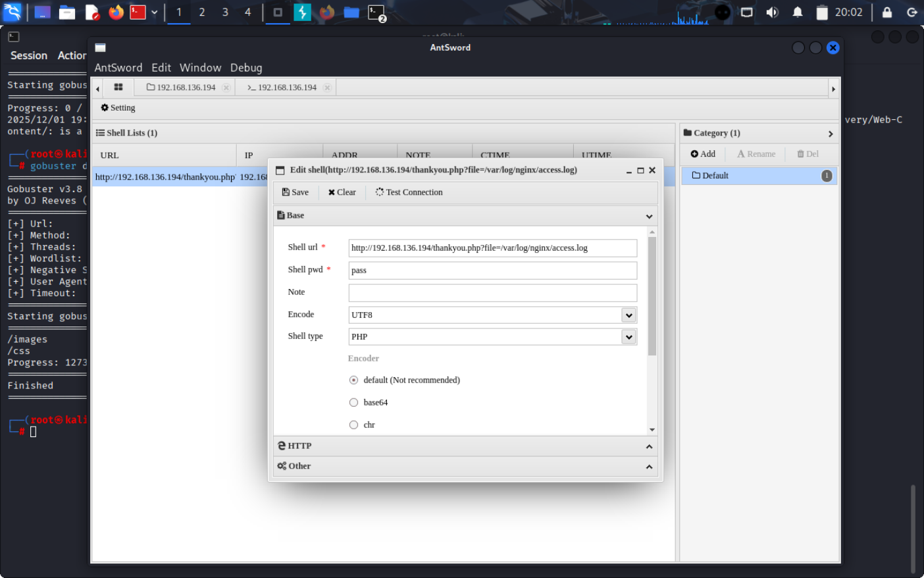Screen dimensions: 924x578
Task: Click the Shell url input field
Action: (492, 248)
